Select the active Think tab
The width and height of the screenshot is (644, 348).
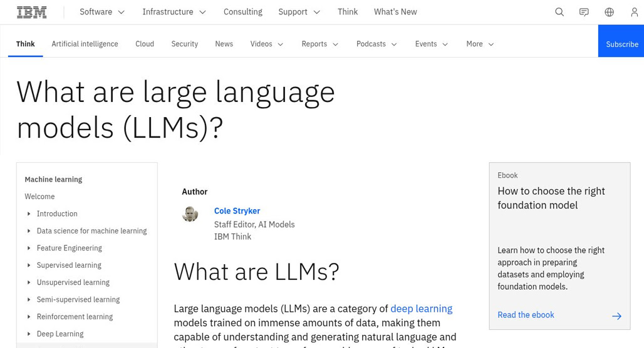pyautogui.click(x=26, y=44)
